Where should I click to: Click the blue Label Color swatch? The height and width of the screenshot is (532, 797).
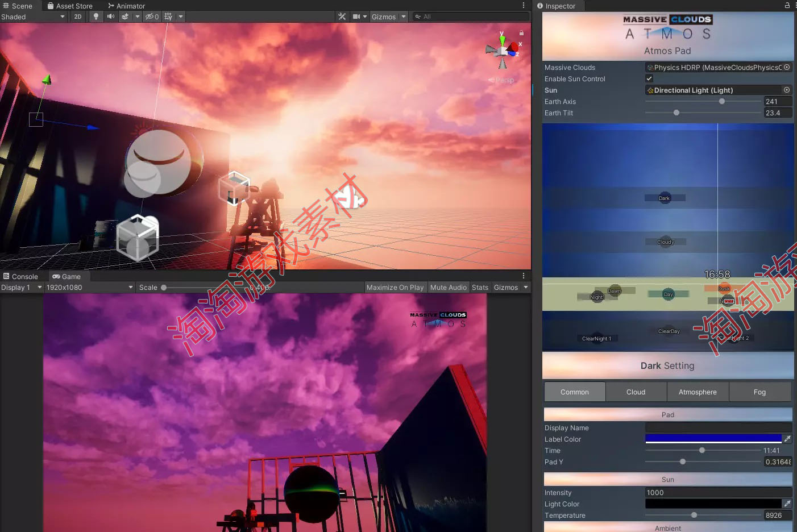tap(713, 438)
